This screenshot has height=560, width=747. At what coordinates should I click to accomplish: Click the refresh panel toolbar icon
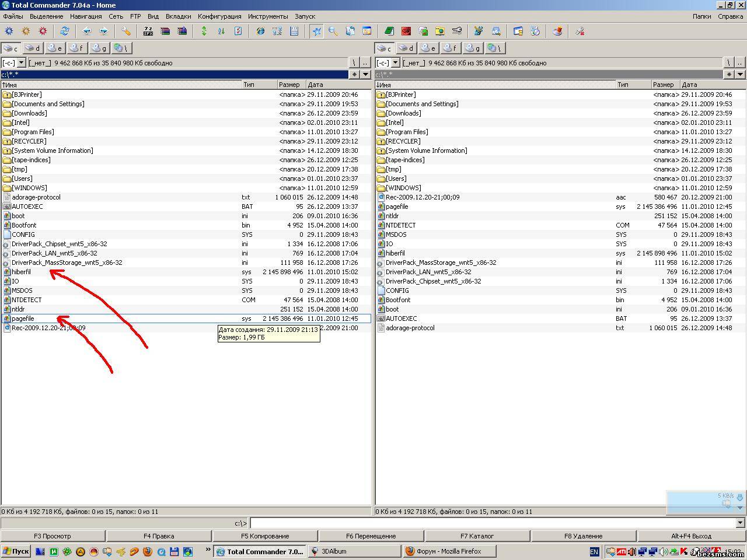coord(65,31)
